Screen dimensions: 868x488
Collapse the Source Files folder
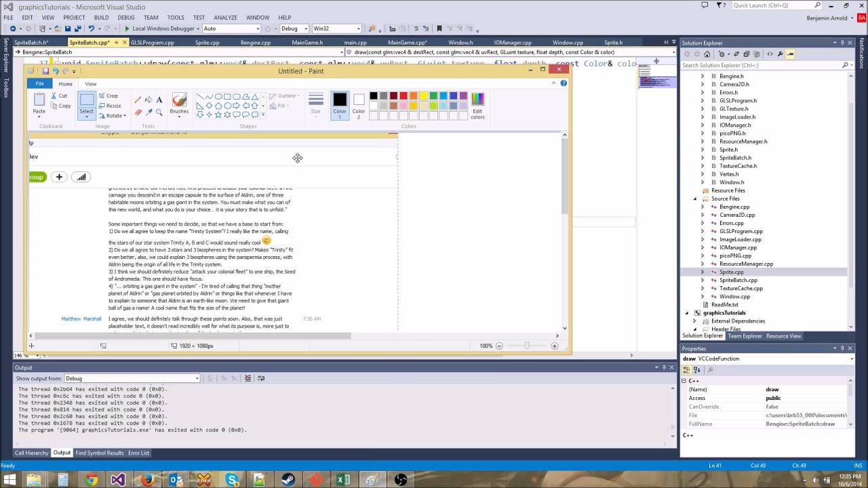(694, 199)
